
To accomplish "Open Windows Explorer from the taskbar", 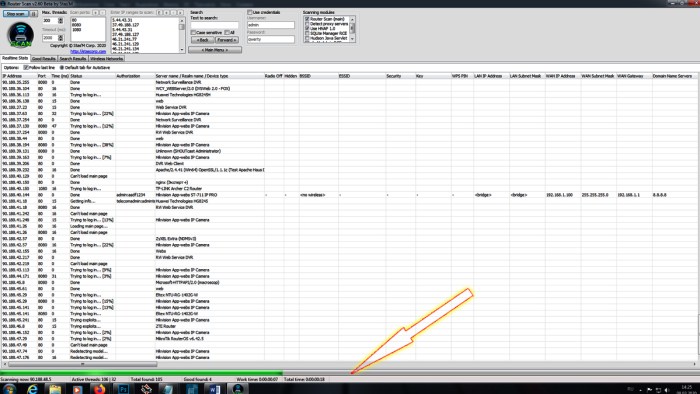I will (x=55, y=389).
